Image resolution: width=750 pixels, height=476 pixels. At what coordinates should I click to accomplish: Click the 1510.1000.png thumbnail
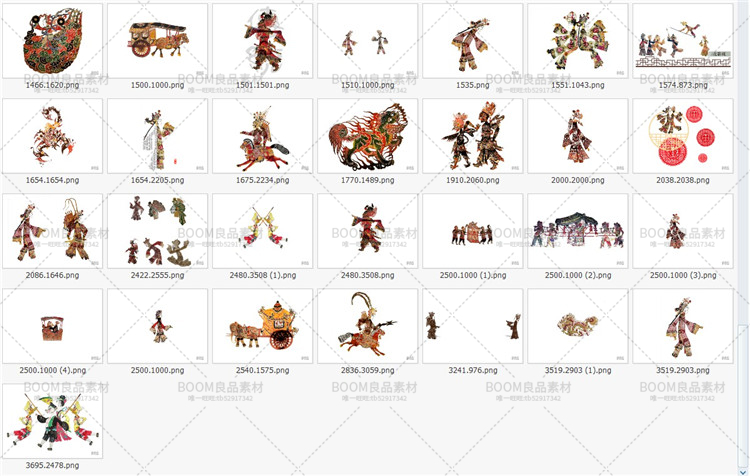click(x=367, y=41)
